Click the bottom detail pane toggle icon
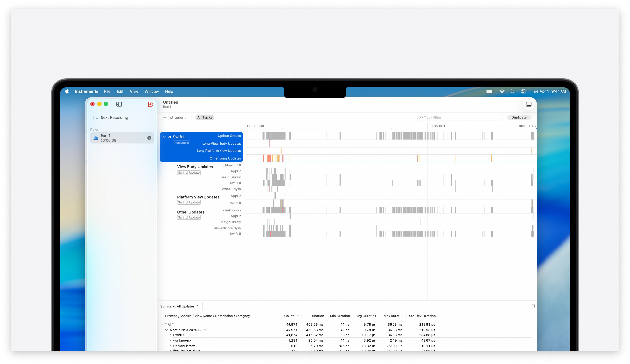Viewport: 630px width, 364px height. pyautogui.click(x=528, y=104)
